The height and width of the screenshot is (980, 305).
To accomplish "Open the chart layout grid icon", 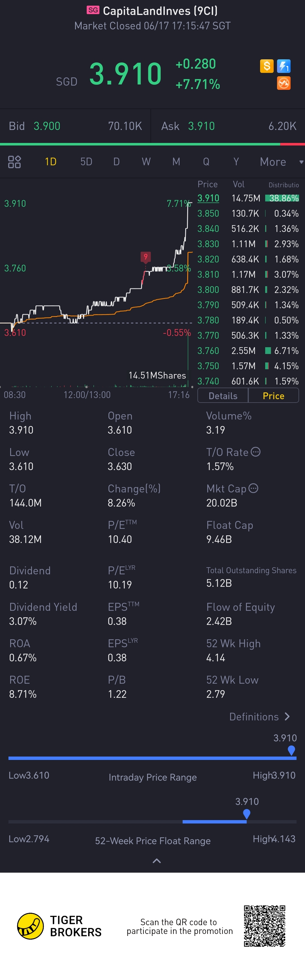I will point(14,162).
